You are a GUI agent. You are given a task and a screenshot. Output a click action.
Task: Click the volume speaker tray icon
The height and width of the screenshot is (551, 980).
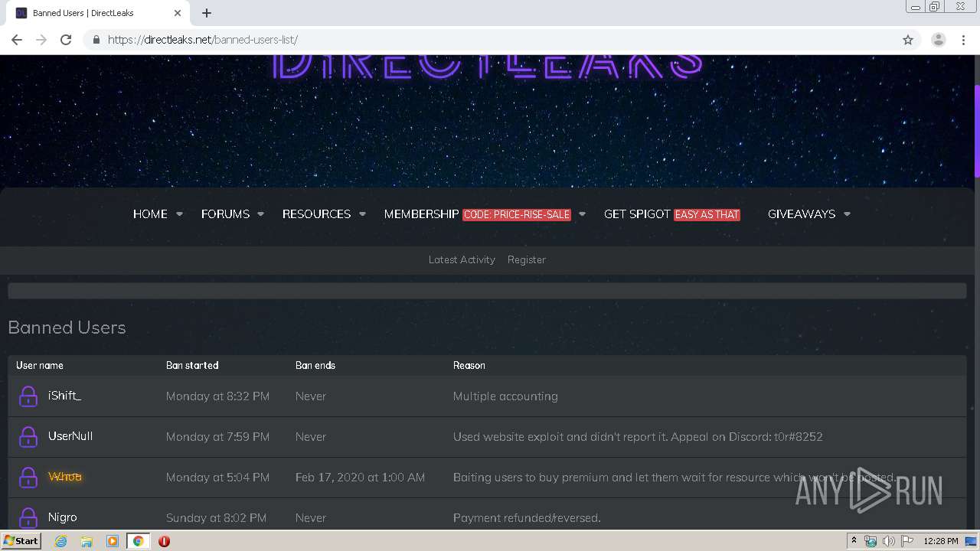coord(888,541)
